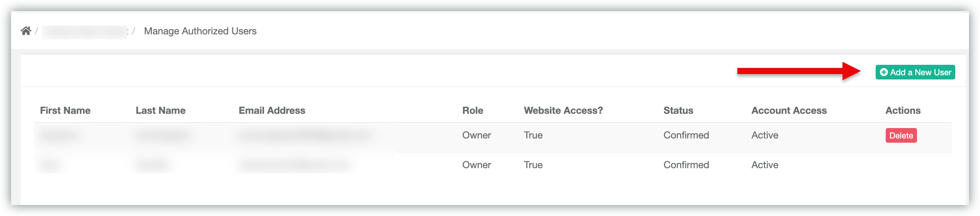Click the second row's Confirmed status
Viewport: 980px width, 216px height.
686,165
